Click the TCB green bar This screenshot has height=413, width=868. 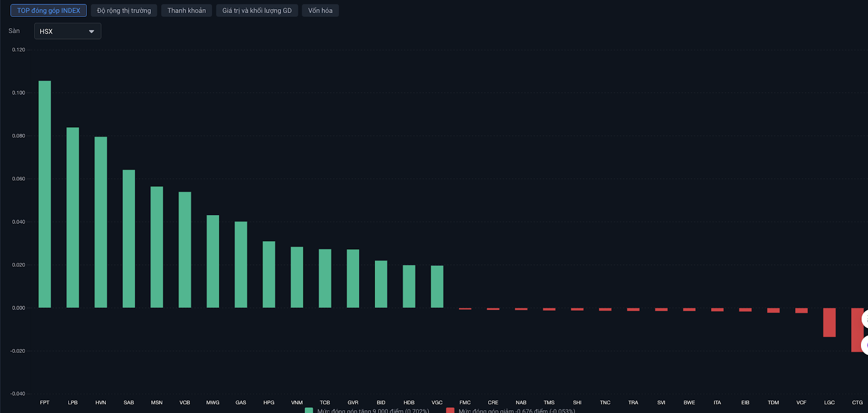click(x=325, y=279)
